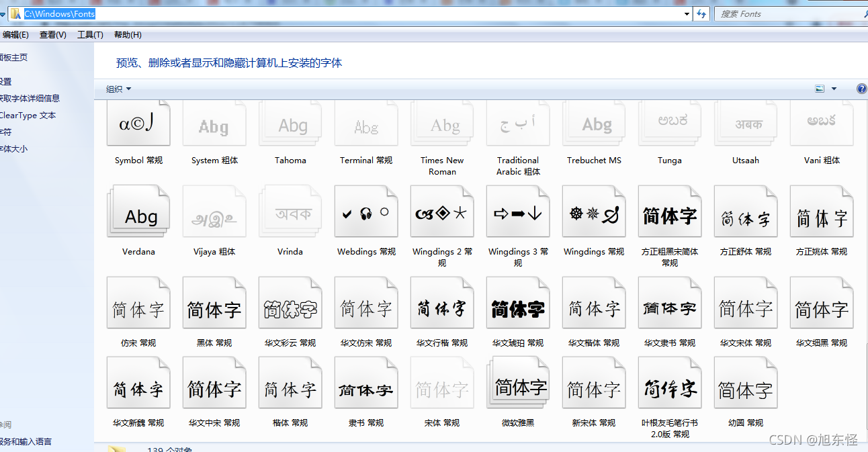Open the 编辑(E) menu
This screenshot has width=868, height=452.
pos(15,35)
